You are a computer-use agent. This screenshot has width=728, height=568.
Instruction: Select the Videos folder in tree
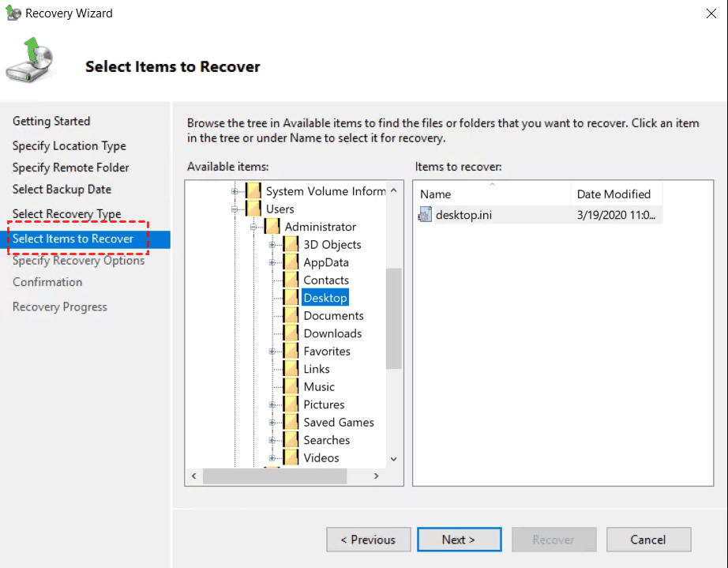point(321,457)
